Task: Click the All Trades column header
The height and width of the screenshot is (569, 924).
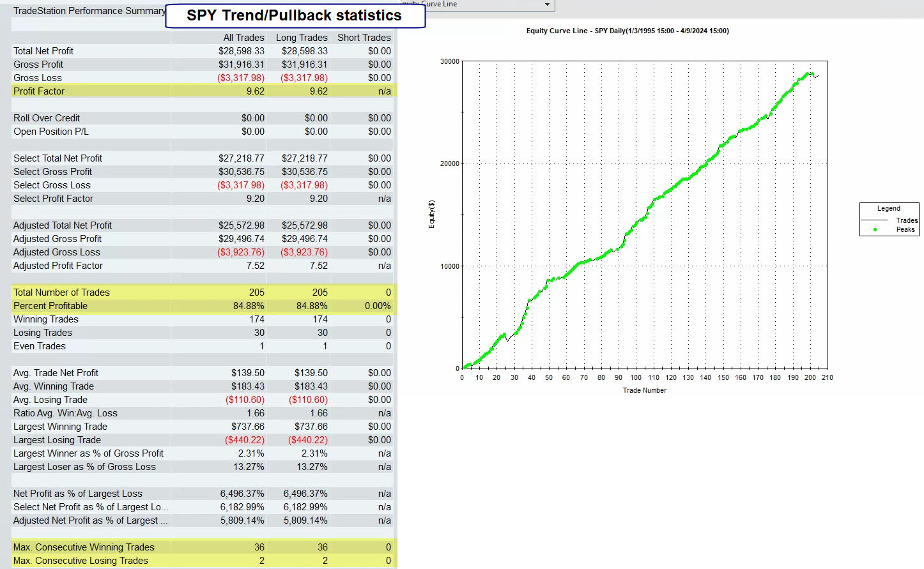Action: 243,38
